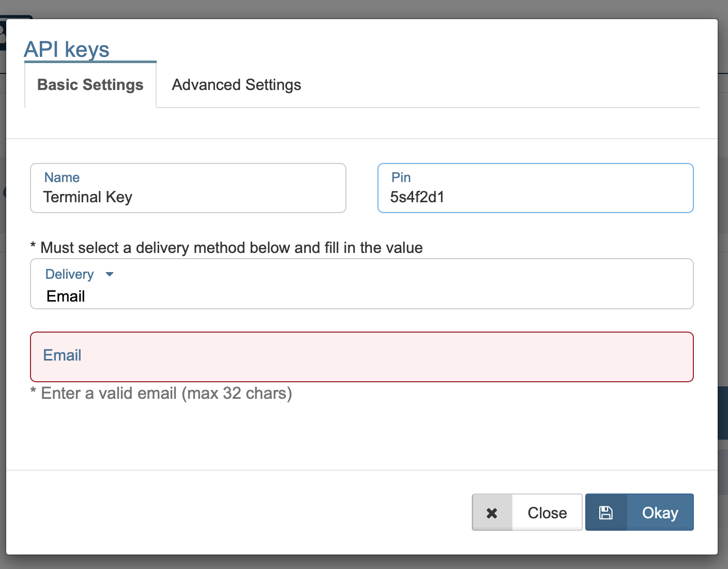728x569 pixels.
Task: Click the Terminal Key text value
Action: coord(88,197)
